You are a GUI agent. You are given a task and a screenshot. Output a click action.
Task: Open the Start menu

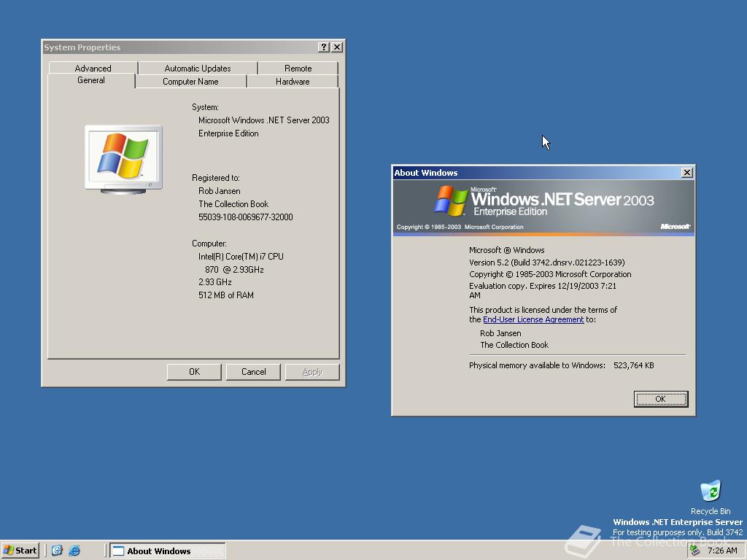click(20, 551)
